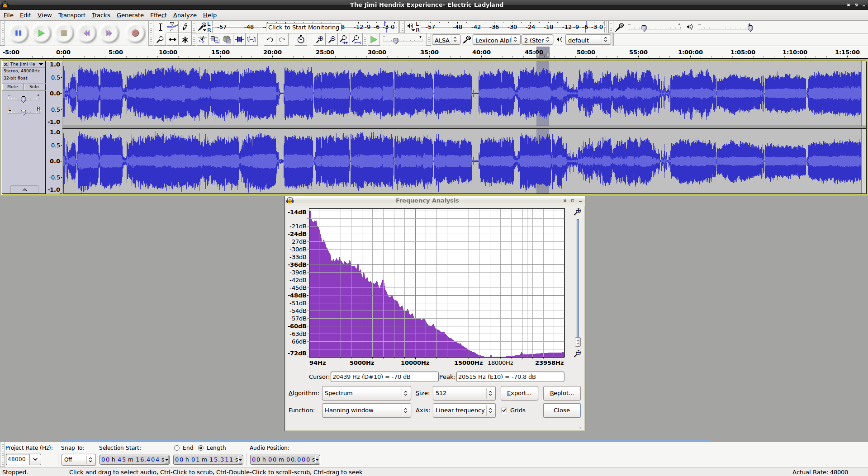Close the track with its X button
This screenshot has width=868, height=476.
tap(6, 64)
